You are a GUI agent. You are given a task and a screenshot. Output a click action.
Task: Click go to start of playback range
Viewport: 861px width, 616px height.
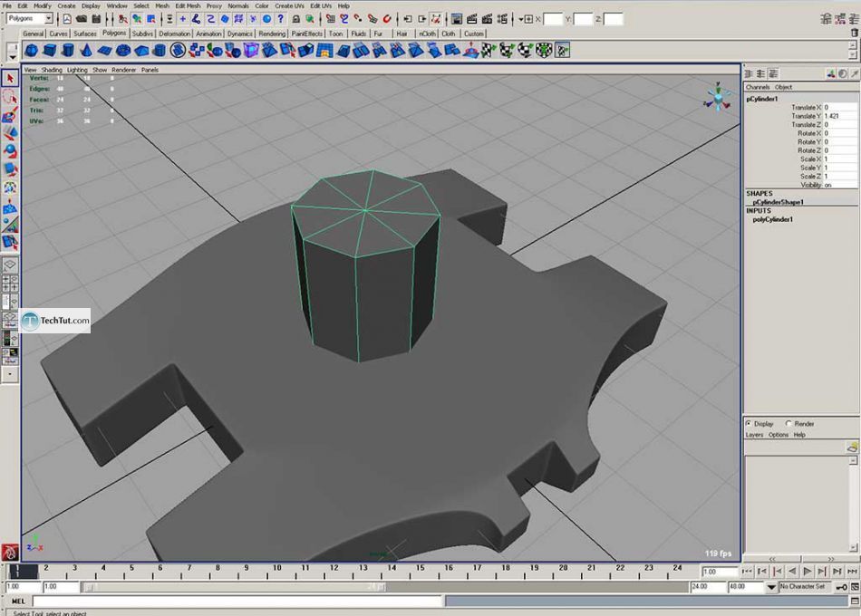click(x=747, y=572)
